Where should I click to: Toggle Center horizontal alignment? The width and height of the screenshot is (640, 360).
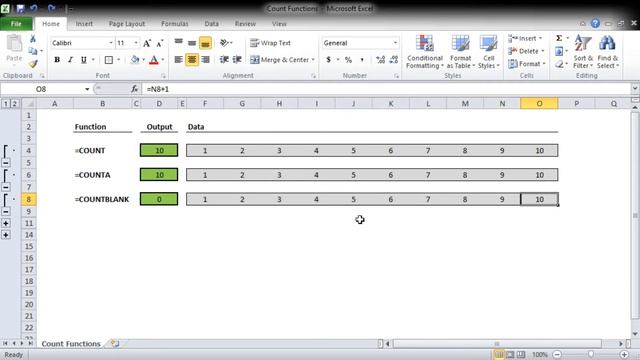point(192,60)
